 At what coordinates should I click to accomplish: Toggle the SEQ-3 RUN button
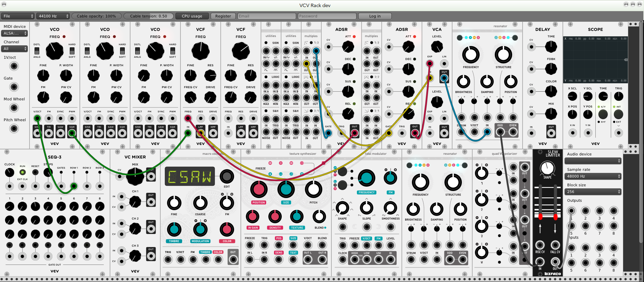click(22, 172)
